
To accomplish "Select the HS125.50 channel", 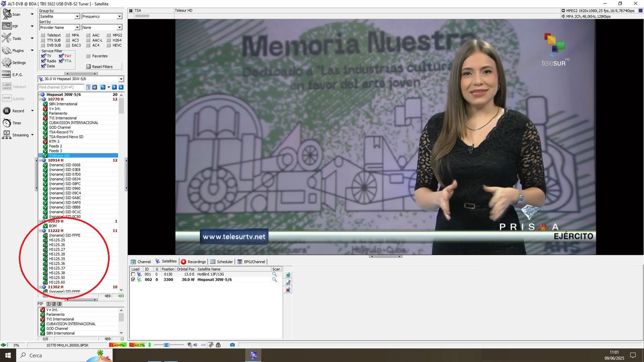I will click(57, 278).
